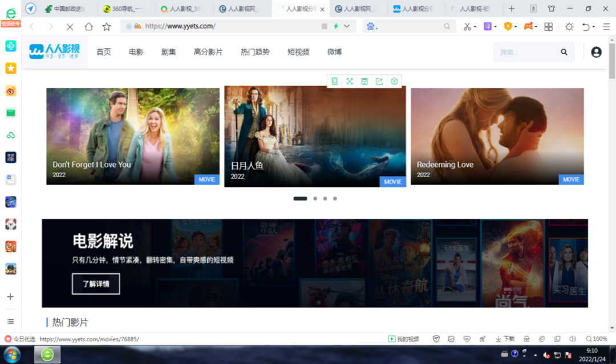This screenshot has height=364, width=616.
Task: Click the 人人影视 site logo
Action: pos(54,52)
